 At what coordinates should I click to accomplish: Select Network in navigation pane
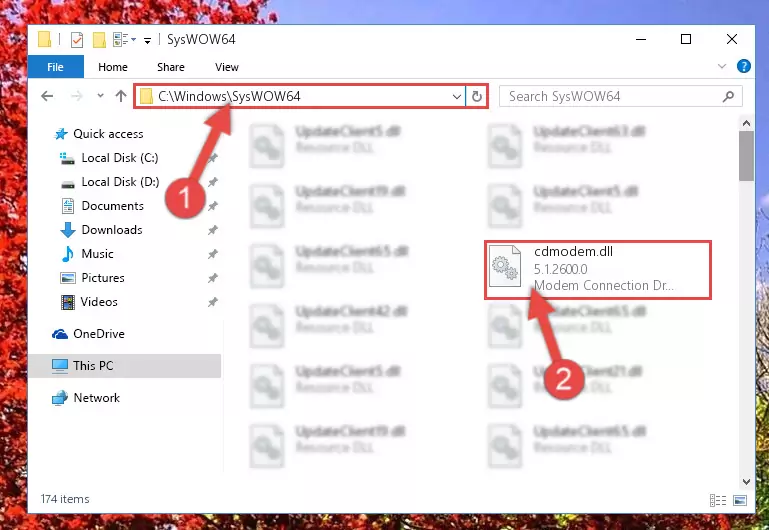(97, 398)
